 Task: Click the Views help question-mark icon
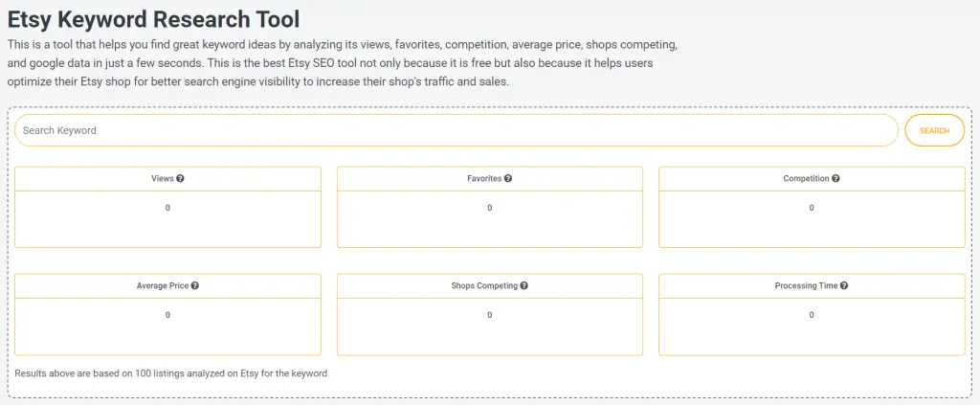[x=180, y=178]
